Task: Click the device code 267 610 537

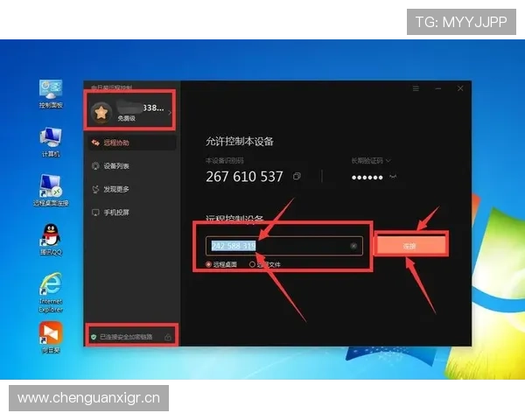Action: click(244, 177)
